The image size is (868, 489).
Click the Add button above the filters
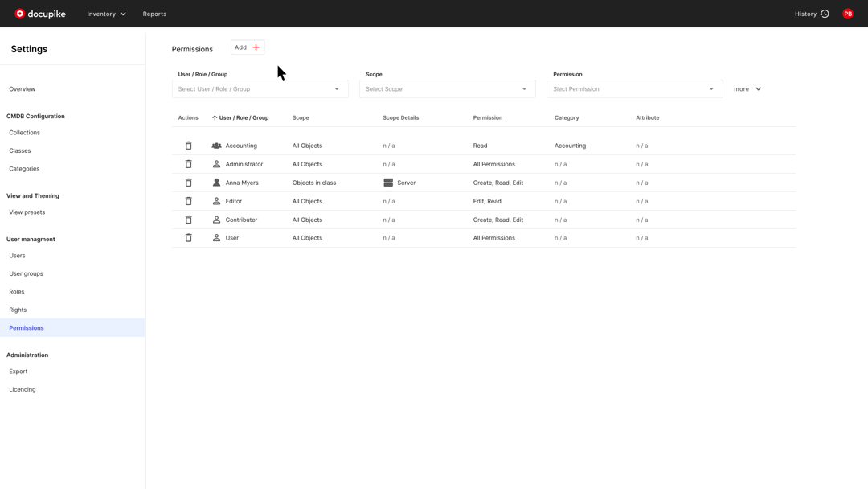tap(247, 47)
